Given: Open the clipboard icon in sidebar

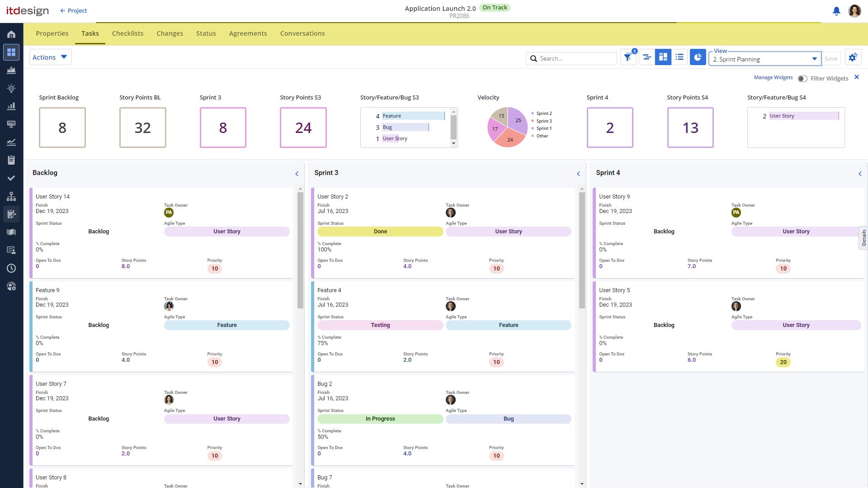Looking at the screenshot, I should click(11, 160).
